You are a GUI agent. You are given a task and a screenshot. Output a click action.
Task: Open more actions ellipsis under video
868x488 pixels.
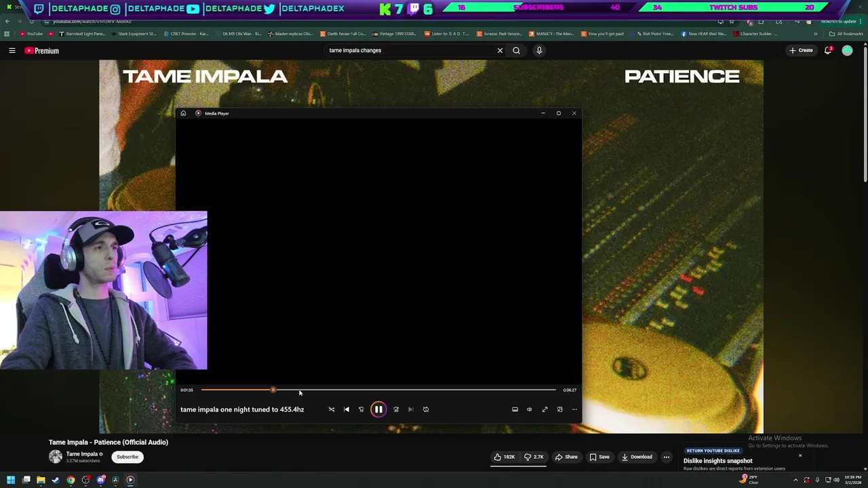tap(667, 457)
